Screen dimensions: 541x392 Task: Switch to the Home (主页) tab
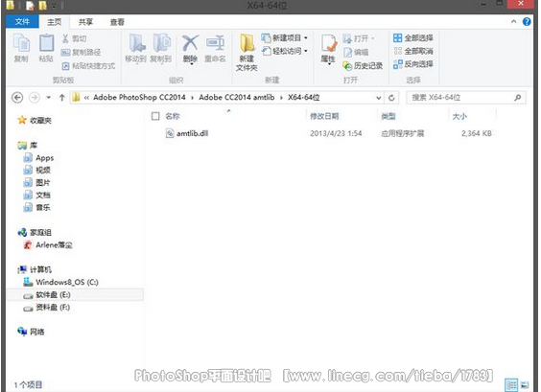[54, 22]
